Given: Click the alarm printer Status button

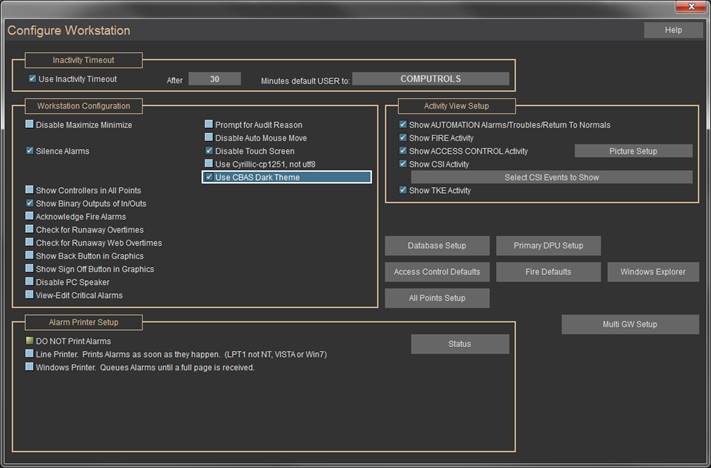Looking at the screenshot, I should click(460, 344).
